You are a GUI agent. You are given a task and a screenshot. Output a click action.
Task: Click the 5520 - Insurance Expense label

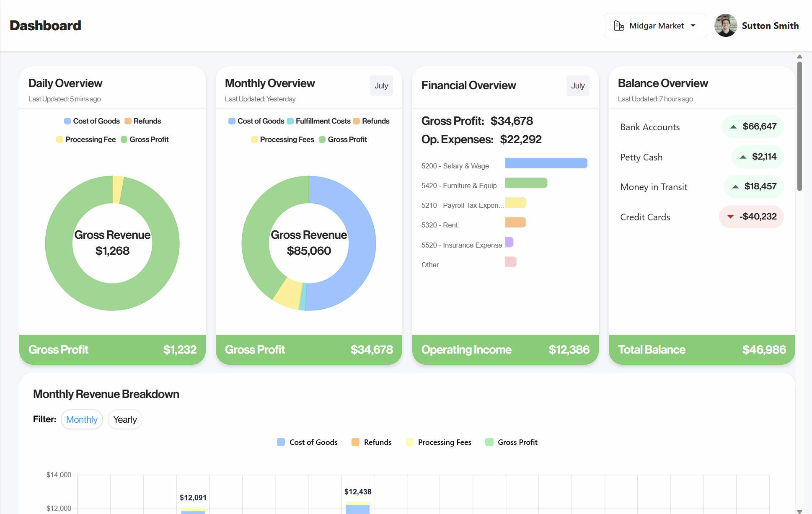click(x=462, y=245)
